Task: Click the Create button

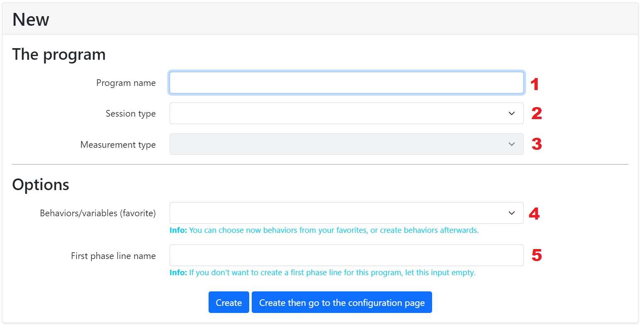Action: (228, 302)
